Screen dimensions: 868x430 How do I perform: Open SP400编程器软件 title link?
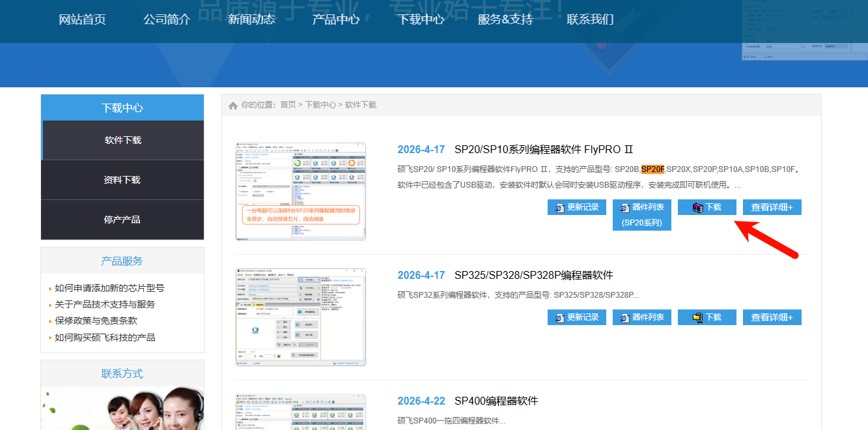(496, 401)
